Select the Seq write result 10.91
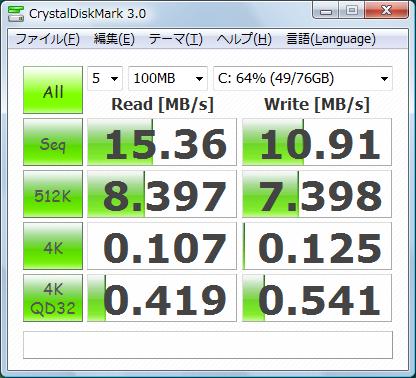This screenshot has height=378, width=416. tap(317, 142)
